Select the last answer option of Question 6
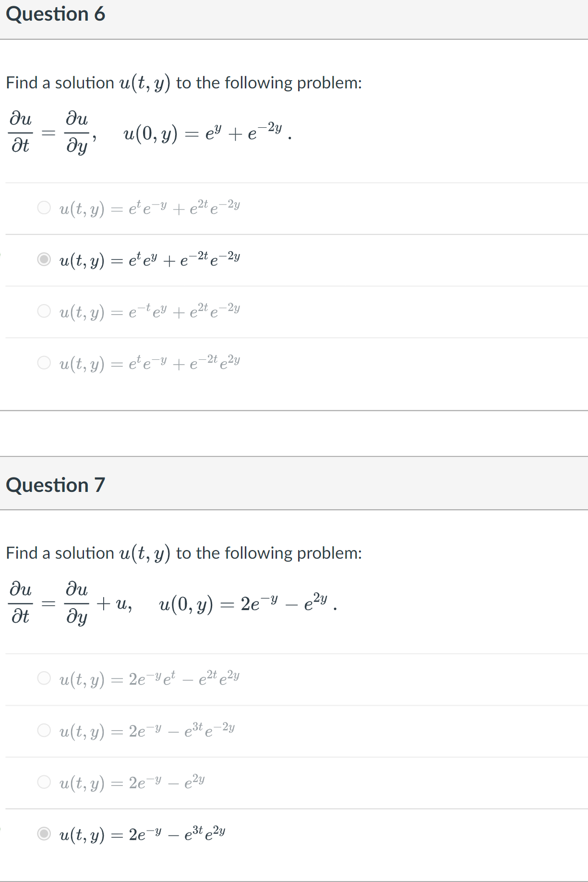Viewport: 588px width, 882px height. pyautogui.click(x=149, y=364)
